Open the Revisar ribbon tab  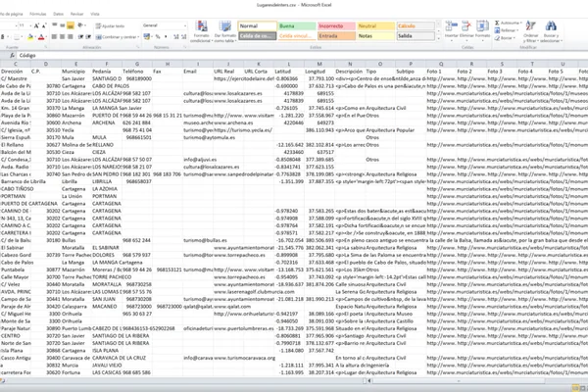click(x=76, y=14)
